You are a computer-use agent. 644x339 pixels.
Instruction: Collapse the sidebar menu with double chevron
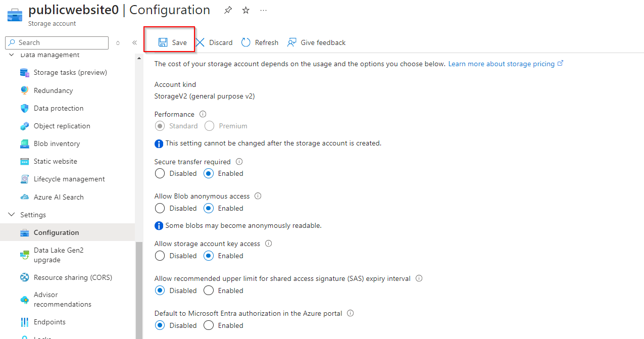[x=134, y=43]
